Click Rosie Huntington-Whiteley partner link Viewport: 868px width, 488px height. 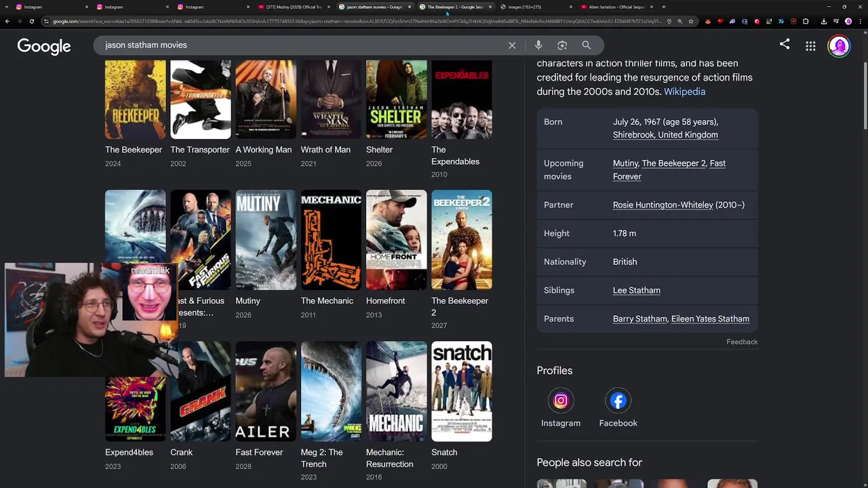pos(663,205)
